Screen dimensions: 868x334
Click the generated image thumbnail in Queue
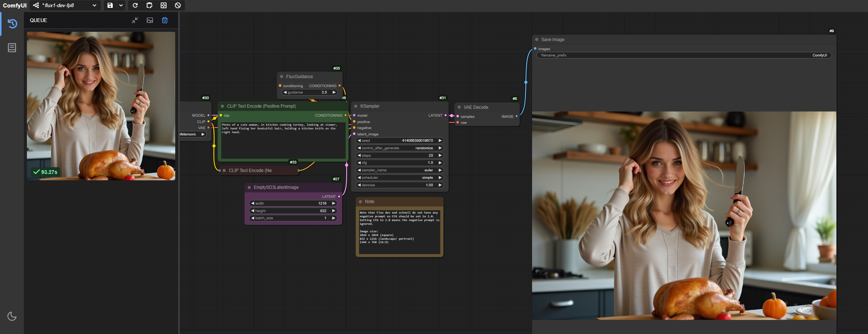[101, 106]
